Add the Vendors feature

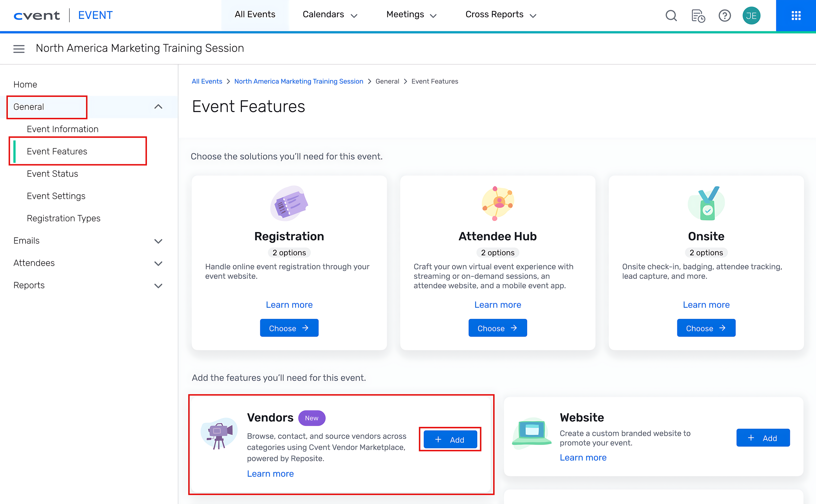click(x=450, y=439)
